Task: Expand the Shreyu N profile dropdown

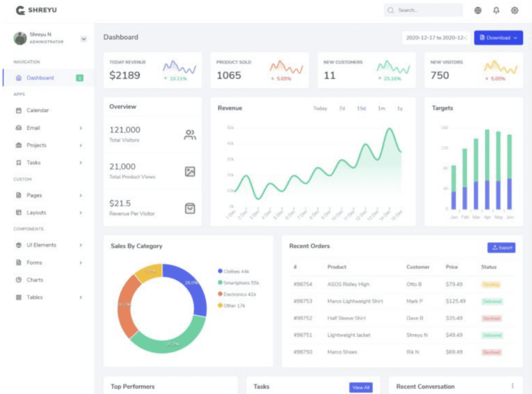Action: [x=84, y=38]
